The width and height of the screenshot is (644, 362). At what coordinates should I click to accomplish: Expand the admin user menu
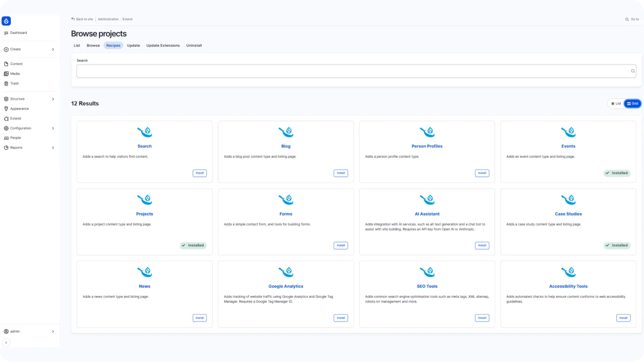pyautogui.click(x=53, y=332)
